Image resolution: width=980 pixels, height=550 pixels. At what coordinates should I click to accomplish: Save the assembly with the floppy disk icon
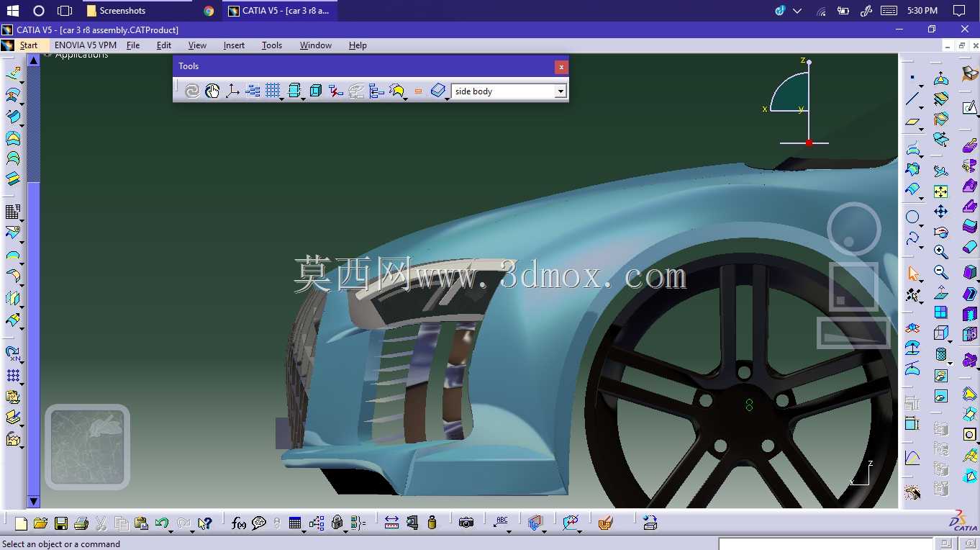click(x=61, y=523)
